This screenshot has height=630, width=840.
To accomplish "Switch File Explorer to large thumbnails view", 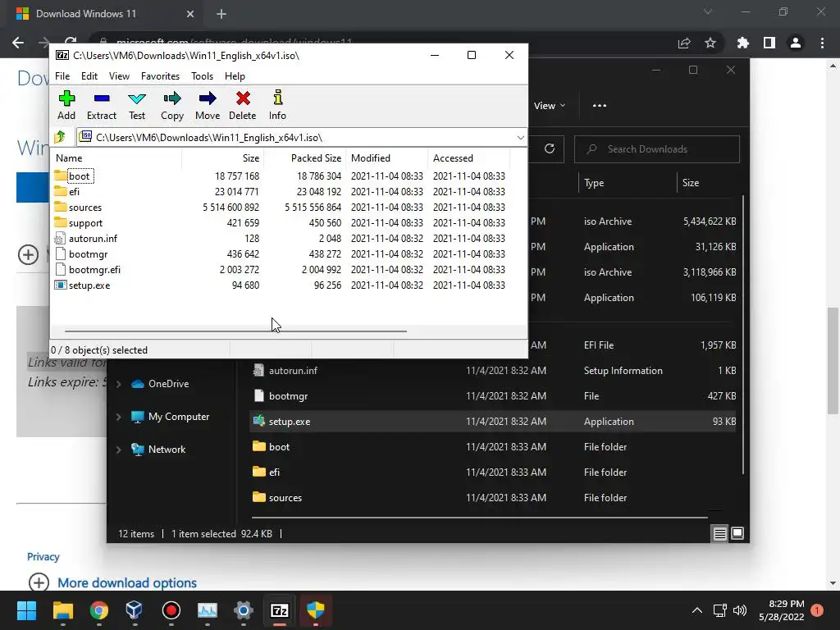I will coord(737,533).
